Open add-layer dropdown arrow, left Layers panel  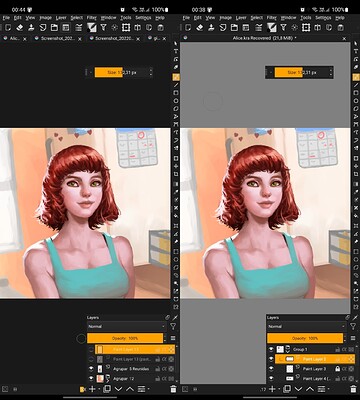(99, 389)
